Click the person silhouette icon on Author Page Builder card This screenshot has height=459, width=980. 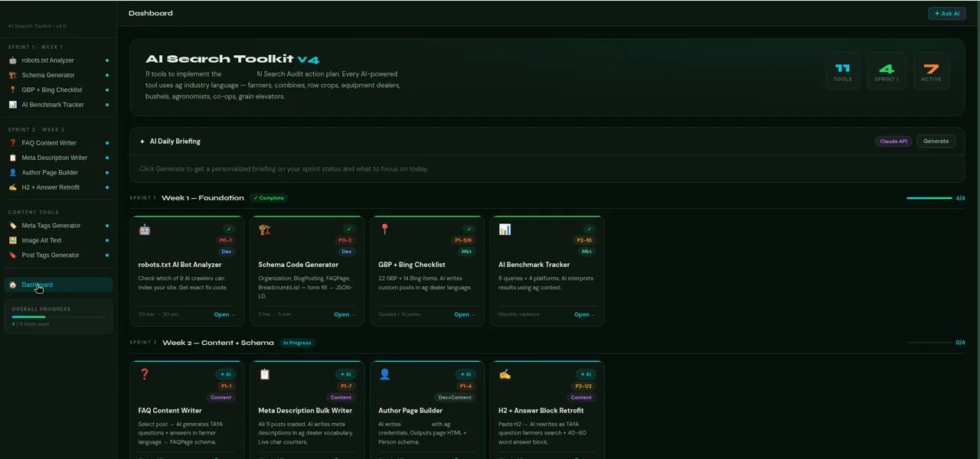[x=385, y=374]
